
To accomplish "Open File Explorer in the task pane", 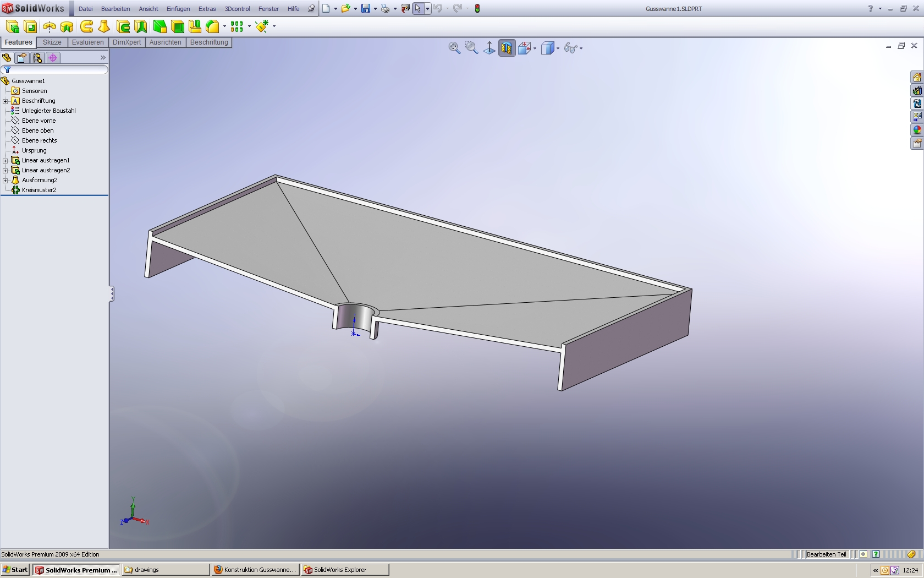I will click(x=917, y=104).
